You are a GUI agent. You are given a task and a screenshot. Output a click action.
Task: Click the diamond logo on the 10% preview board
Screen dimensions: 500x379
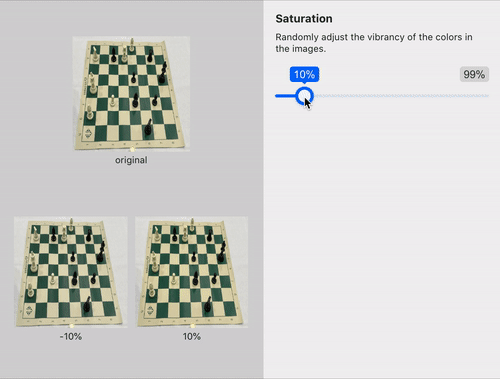[x=150, y=310]
